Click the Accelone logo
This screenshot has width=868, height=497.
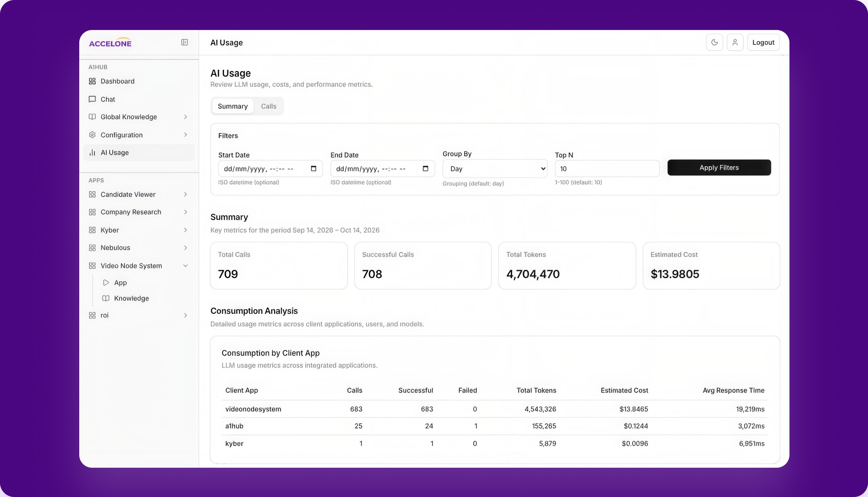[110, 42]
